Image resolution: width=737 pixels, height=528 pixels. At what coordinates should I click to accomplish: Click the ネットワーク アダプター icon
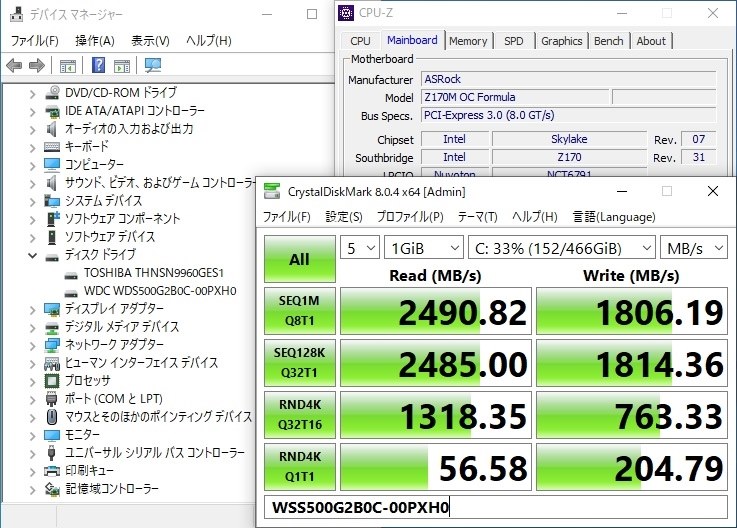52,345
